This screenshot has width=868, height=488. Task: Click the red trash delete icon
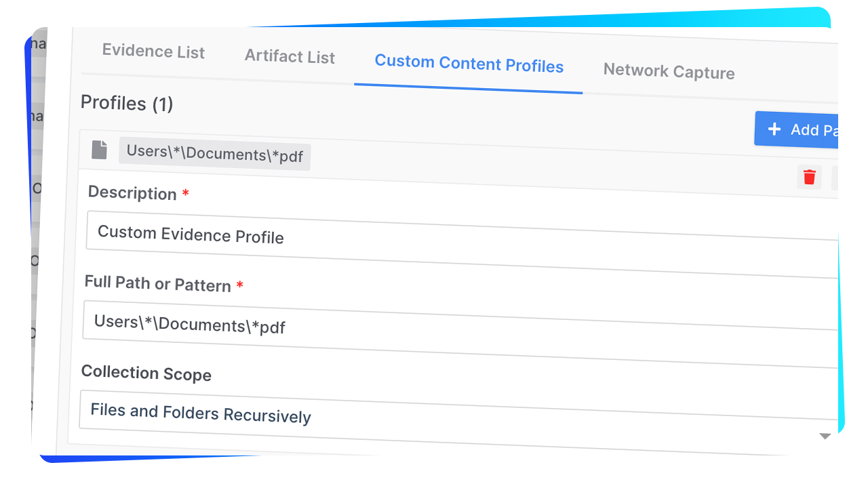click(809, 178)
